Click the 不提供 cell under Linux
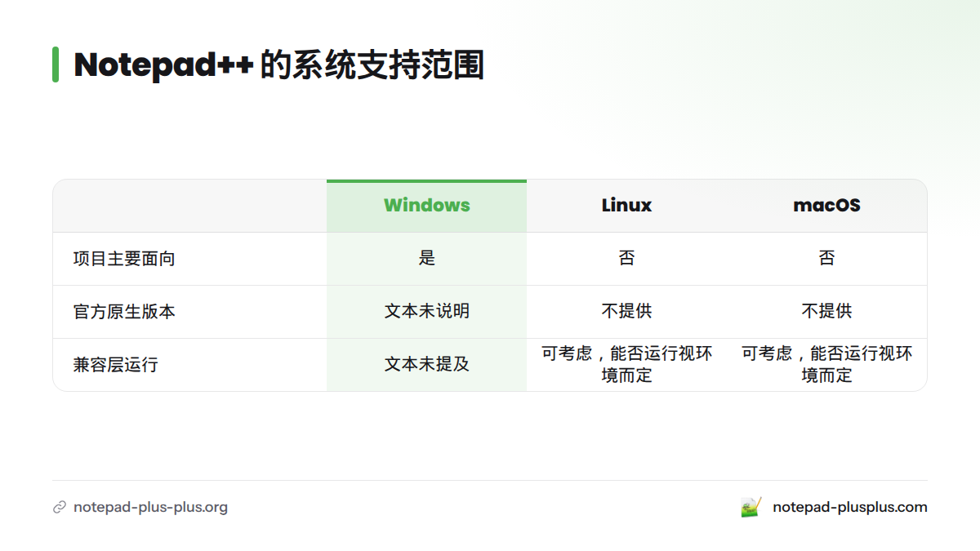Screen dimensions: 980x551 tap(626, 312)
